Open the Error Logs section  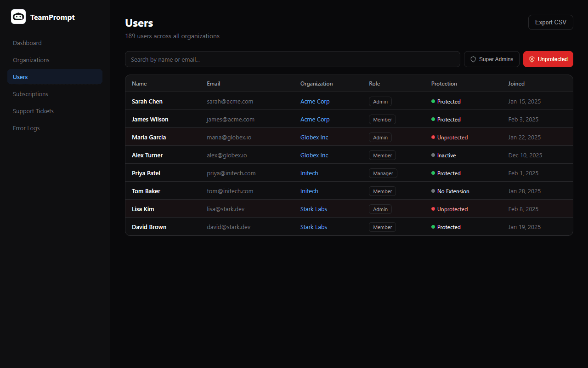(x=26, y=128)
